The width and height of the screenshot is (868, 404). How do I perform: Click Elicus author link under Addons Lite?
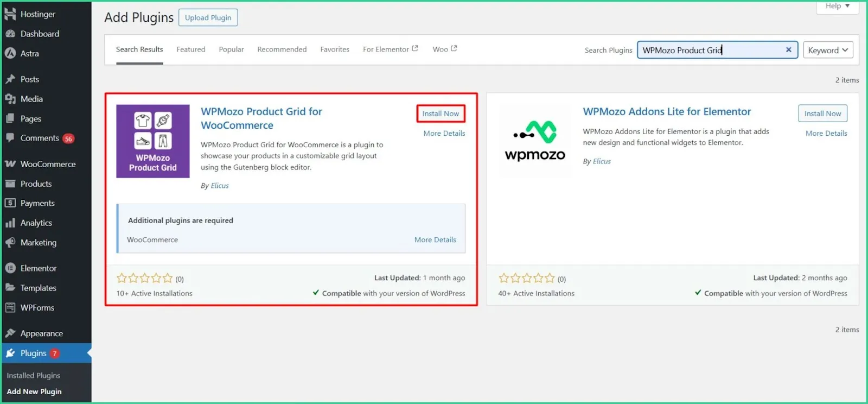pyautogui.click(x=602, y=161)
